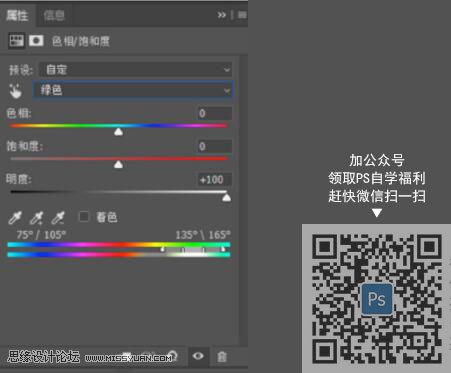Switch to the 信息 tab
The height and width of the screenshot is (373, 451).
click(x=54, y=15)
